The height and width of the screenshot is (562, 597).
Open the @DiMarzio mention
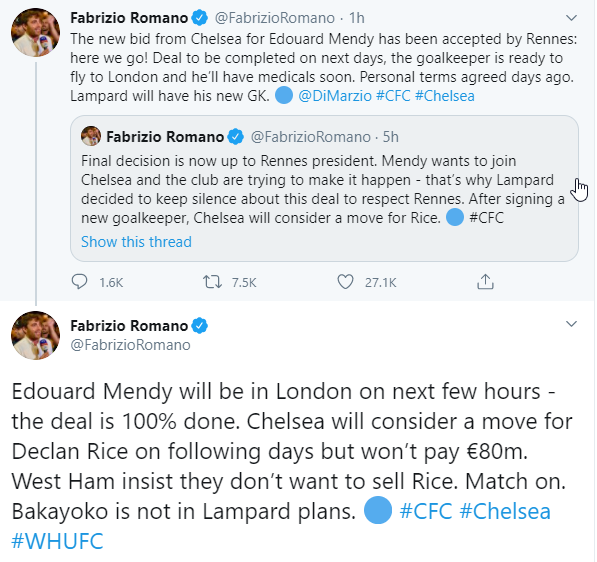pos(335,96)
